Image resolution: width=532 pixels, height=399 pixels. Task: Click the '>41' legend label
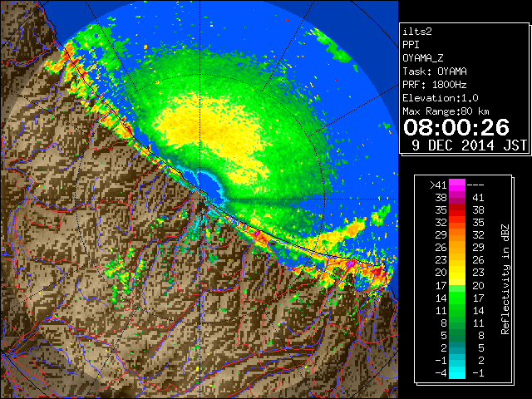[x=438, y=185]
